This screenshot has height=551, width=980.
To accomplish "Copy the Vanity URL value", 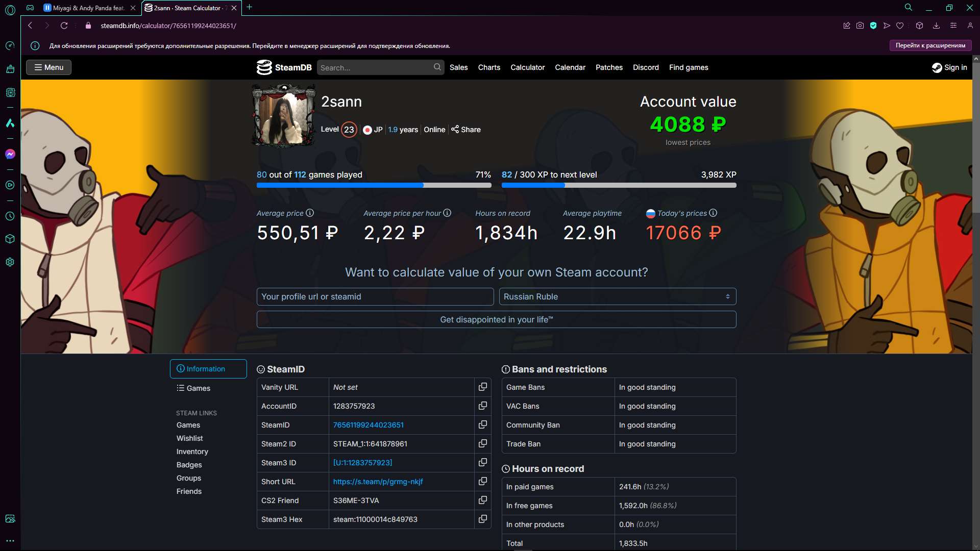I will point(482,387).
